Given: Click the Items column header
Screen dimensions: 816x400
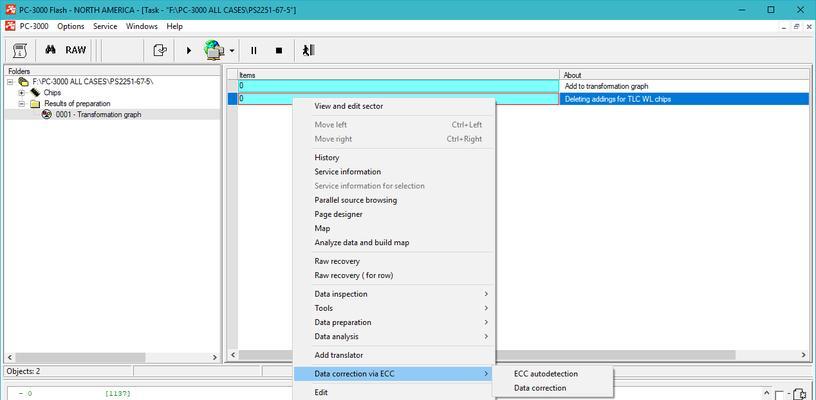Looking at the screenshot, I should point(399,75).
